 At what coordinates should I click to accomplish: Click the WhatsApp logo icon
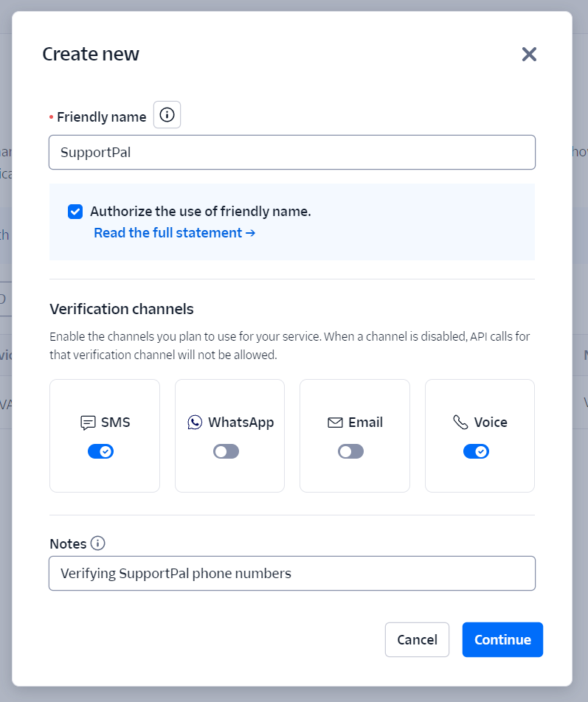click(195, 423)
